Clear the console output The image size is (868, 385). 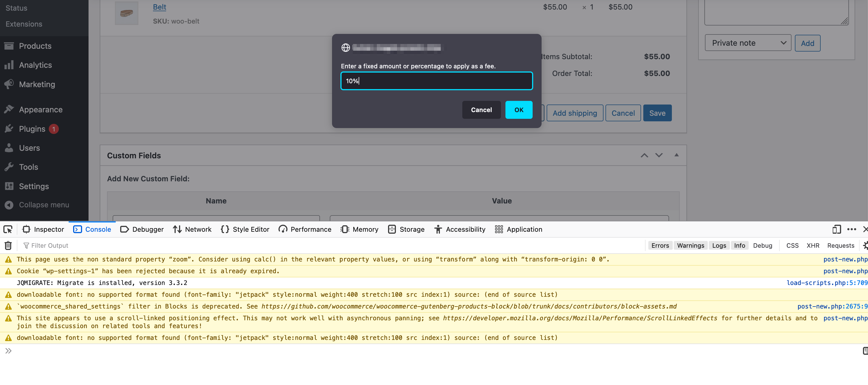8,245
